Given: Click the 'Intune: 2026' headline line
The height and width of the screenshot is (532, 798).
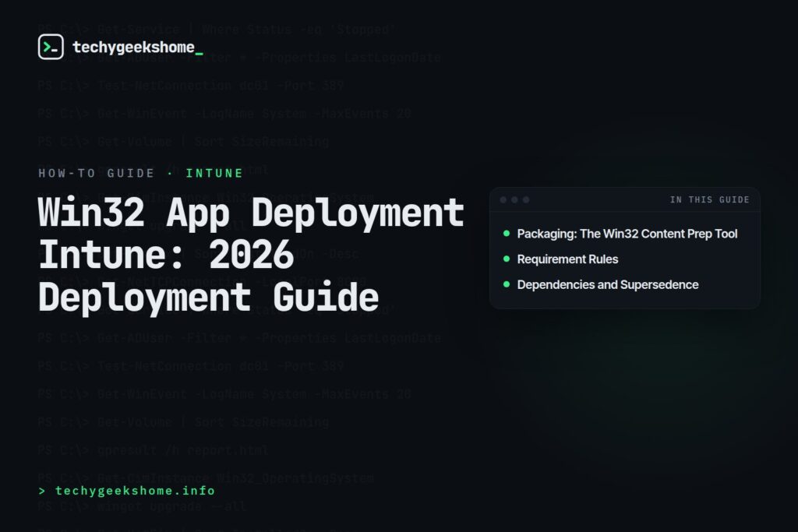Looking at the screenshot, I should coord(166,254).
